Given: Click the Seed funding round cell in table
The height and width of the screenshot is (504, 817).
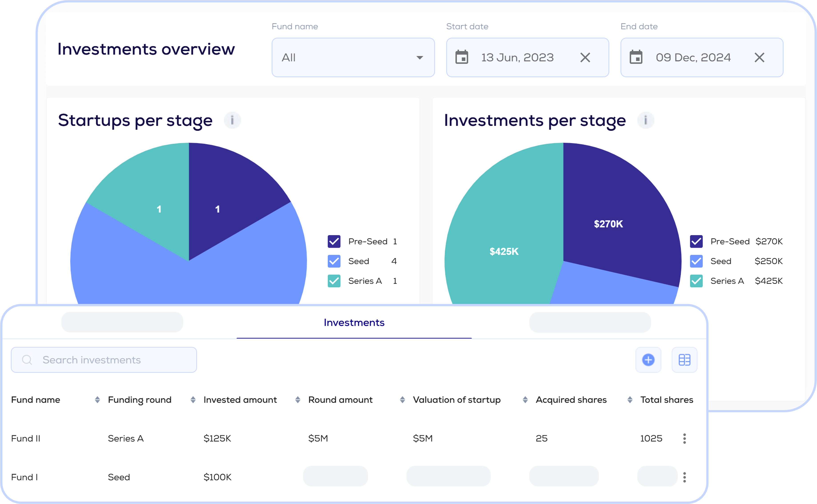Looking at the screenshot, I should coord(119,477).
